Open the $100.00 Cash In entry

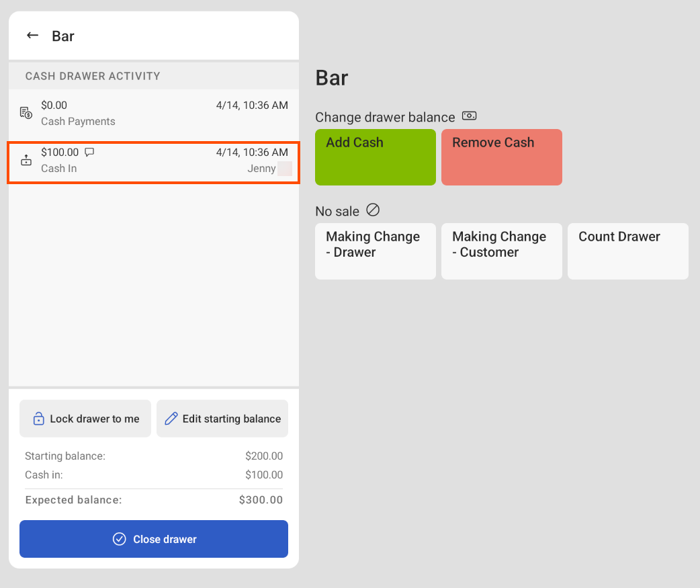point(154,162)
